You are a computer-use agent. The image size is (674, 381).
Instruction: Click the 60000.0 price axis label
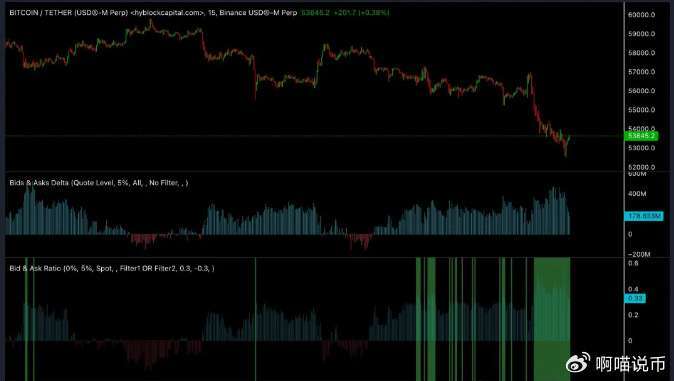point(641,15)
